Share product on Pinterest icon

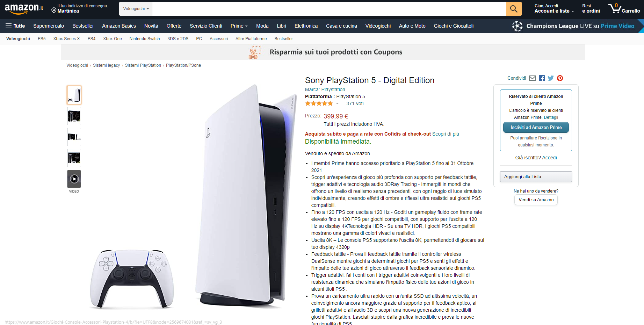560,78
